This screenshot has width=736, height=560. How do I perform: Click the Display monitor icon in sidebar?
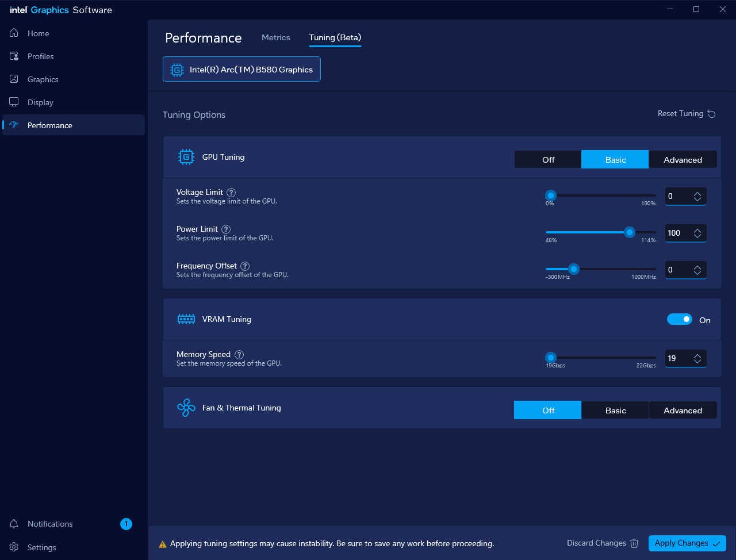coord(14,102)
